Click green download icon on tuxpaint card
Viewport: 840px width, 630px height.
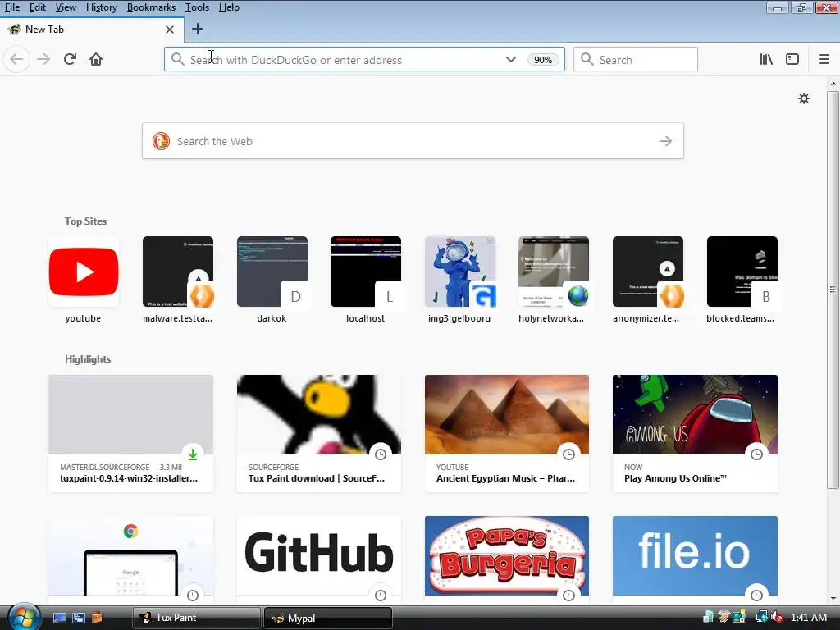pyautogui.click(x=193, y=454)
